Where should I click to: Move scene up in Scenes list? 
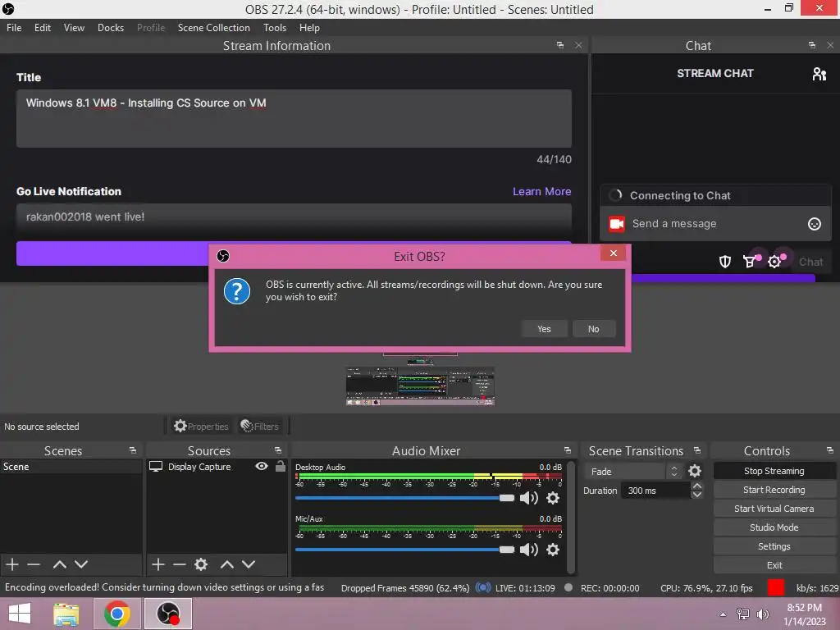coord(59,564)
